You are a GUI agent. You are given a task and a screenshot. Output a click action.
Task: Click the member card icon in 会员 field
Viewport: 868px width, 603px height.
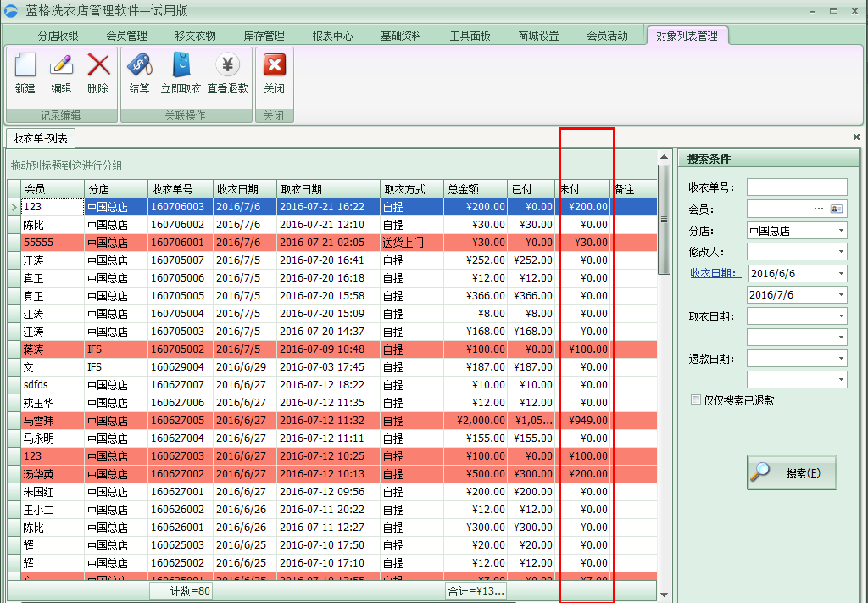click(x=836, y=209)
